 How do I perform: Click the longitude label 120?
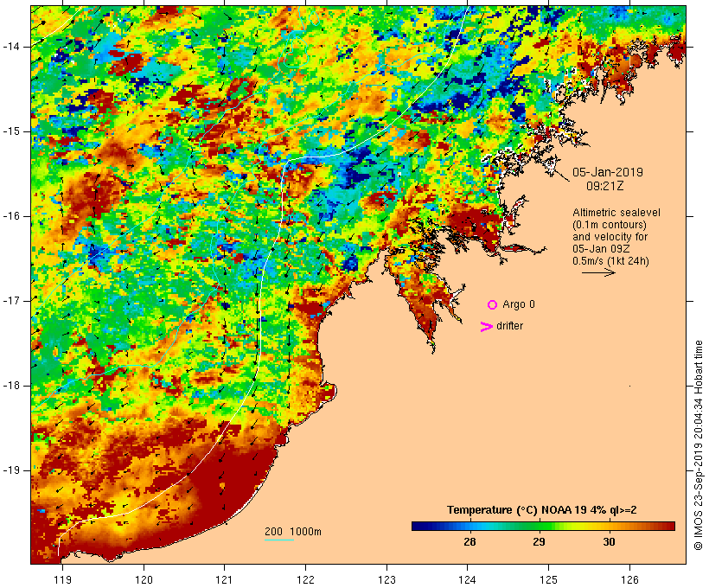point(144,579)
